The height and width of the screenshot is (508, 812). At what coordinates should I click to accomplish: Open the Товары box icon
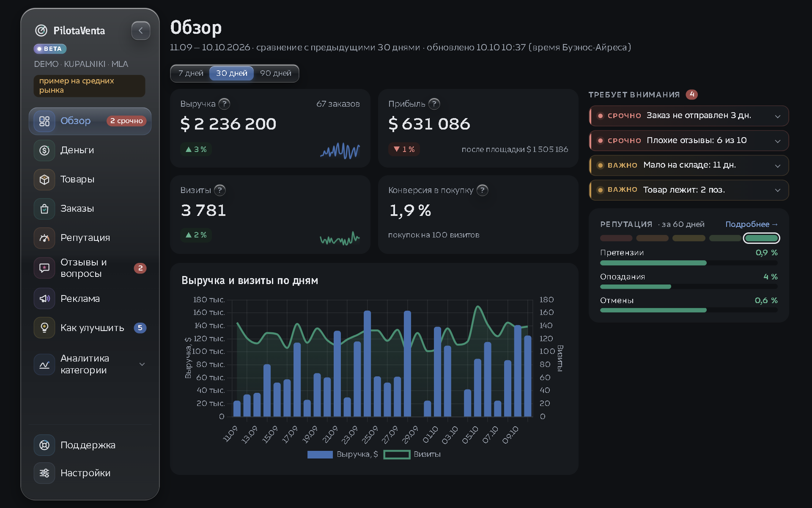pos(44,179)
